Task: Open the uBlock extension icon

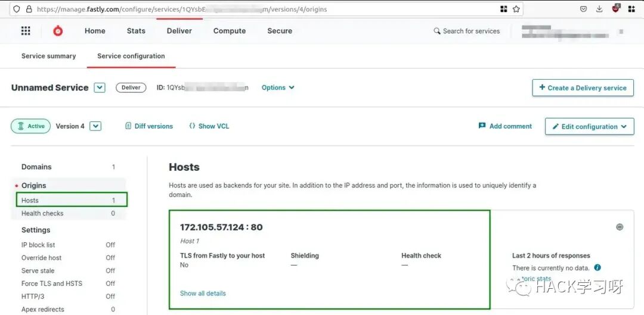Action: (615, 8)
